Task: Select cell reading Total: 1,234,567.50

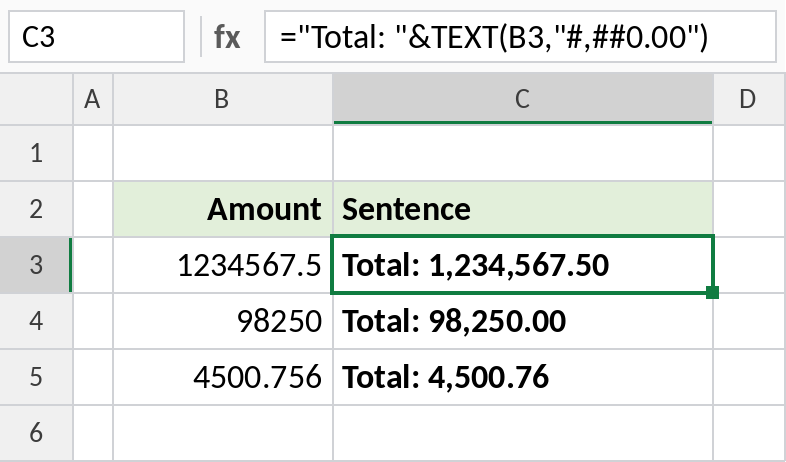Action: tap(523, 265)
